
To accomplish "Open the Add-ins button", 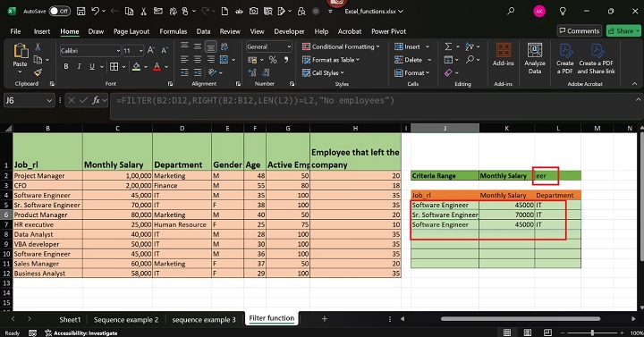I will click(503, 55).
